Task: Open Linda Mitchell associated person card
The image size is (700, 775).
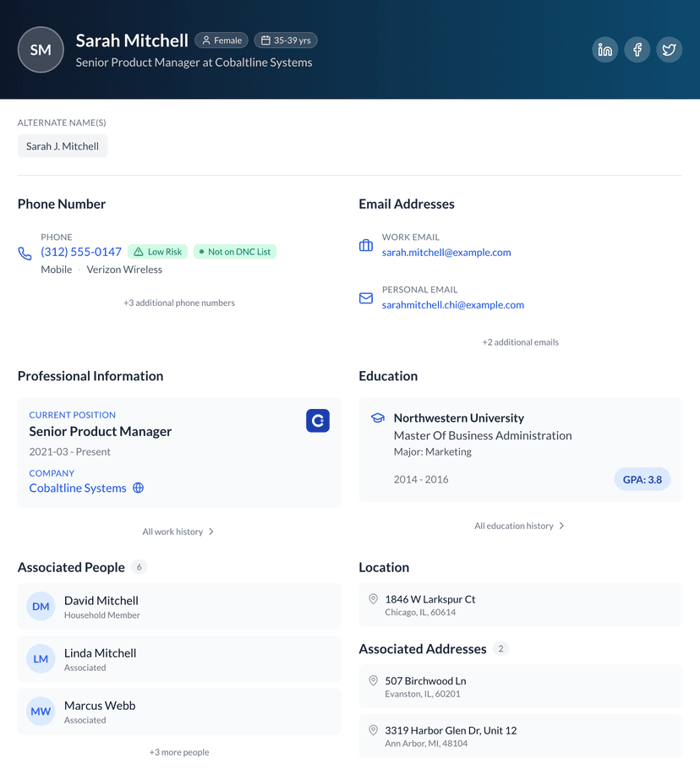Action: pos(179,659)
